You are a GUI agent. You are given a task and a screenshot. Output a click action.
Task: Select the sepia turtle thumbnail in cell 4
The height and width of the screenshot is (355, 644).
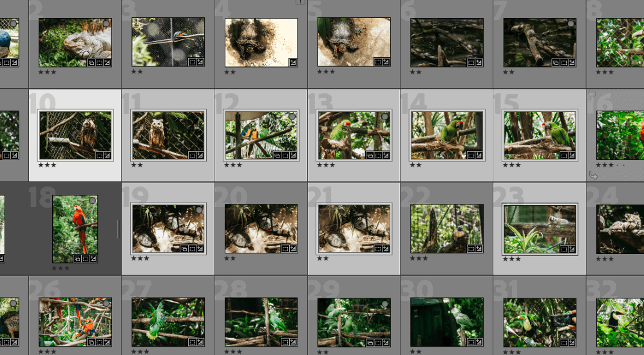coord(261,42)
